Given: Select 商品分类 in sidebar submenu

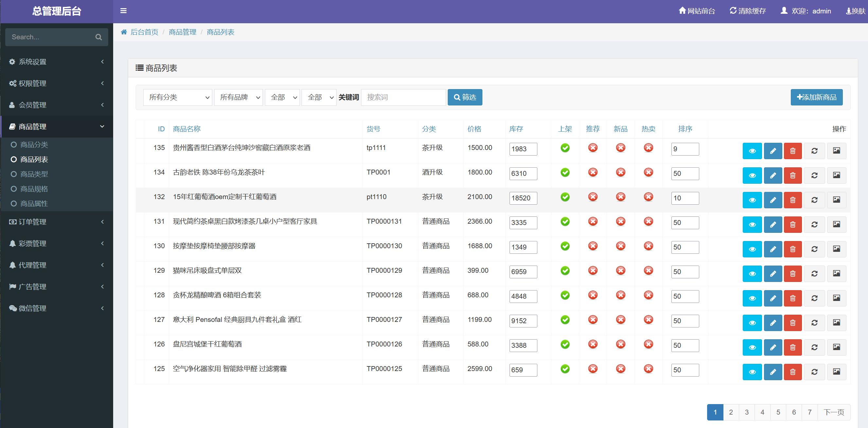Looking at the screenshot, I should (x=34, y=145).
